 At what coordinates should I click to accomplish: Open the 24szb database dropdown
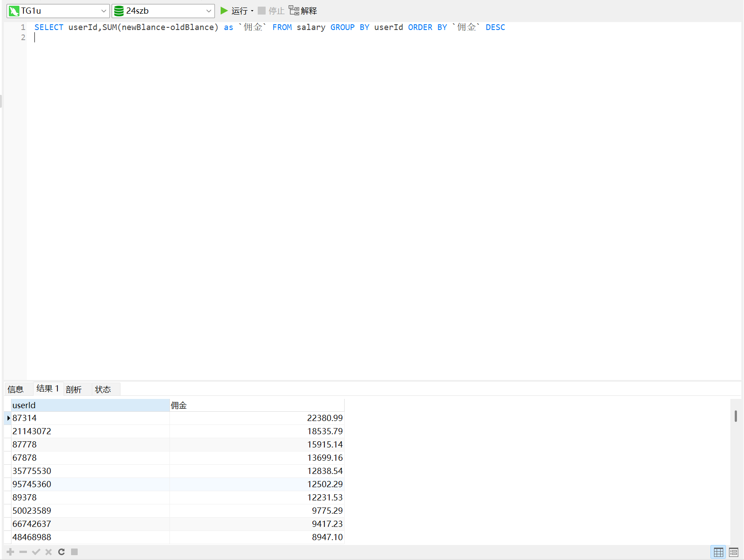tap(209, 11)
